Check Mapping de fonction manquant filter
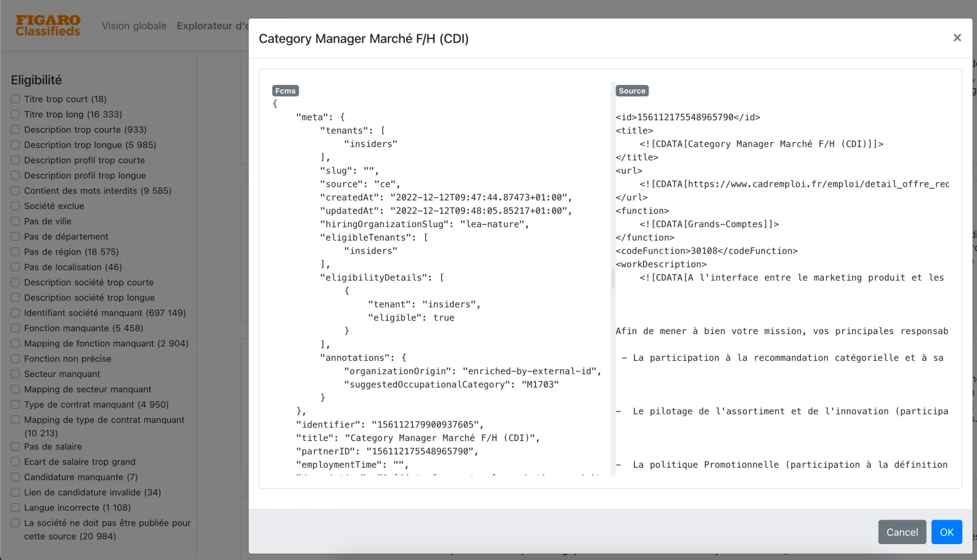 15,343
